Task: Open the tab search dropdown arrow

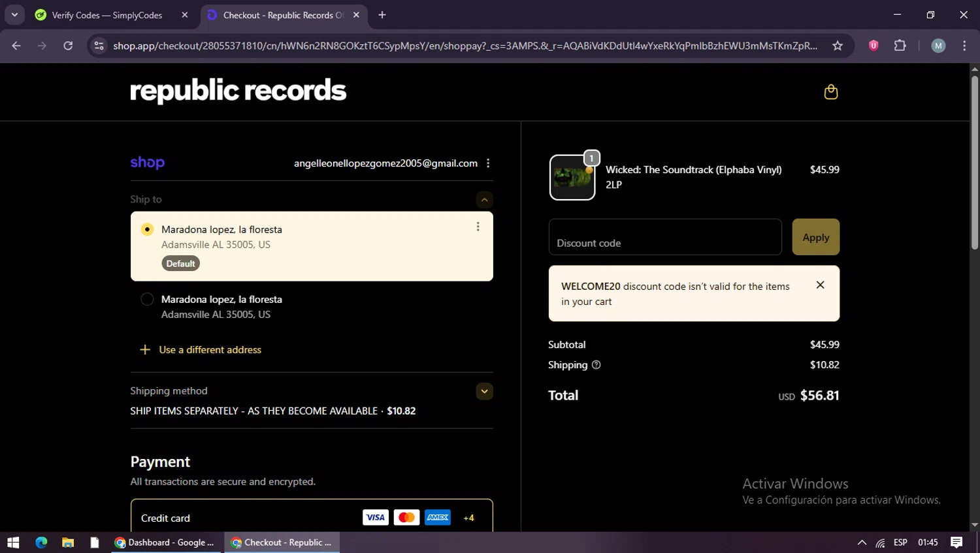Action: point(14,15)
